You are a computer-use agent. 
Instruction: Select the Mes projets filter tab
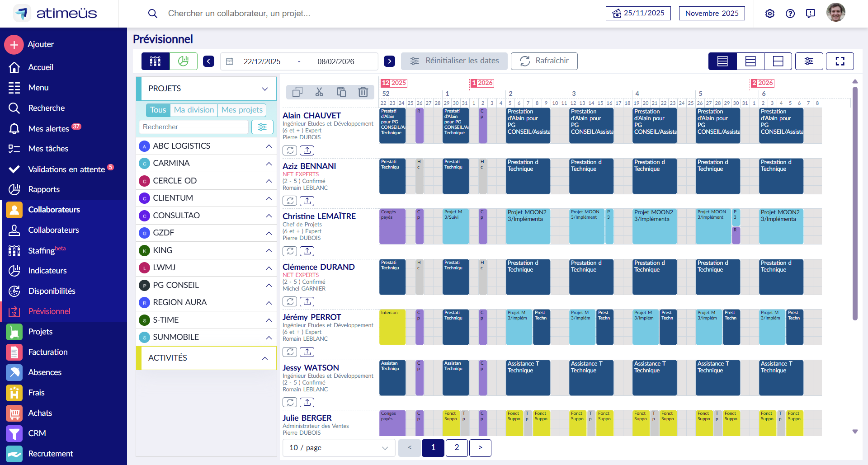click(242, 110)
